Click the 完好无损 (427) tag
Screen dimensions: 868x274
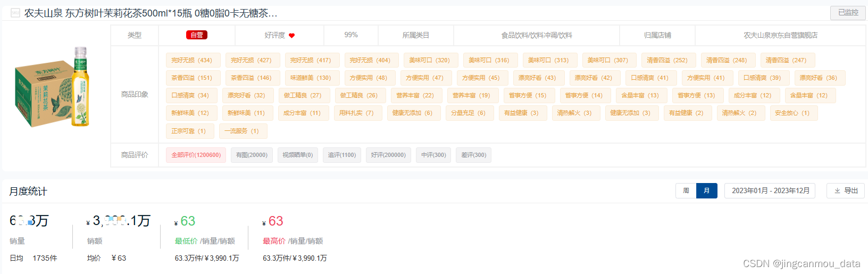[x=252, y=60]
